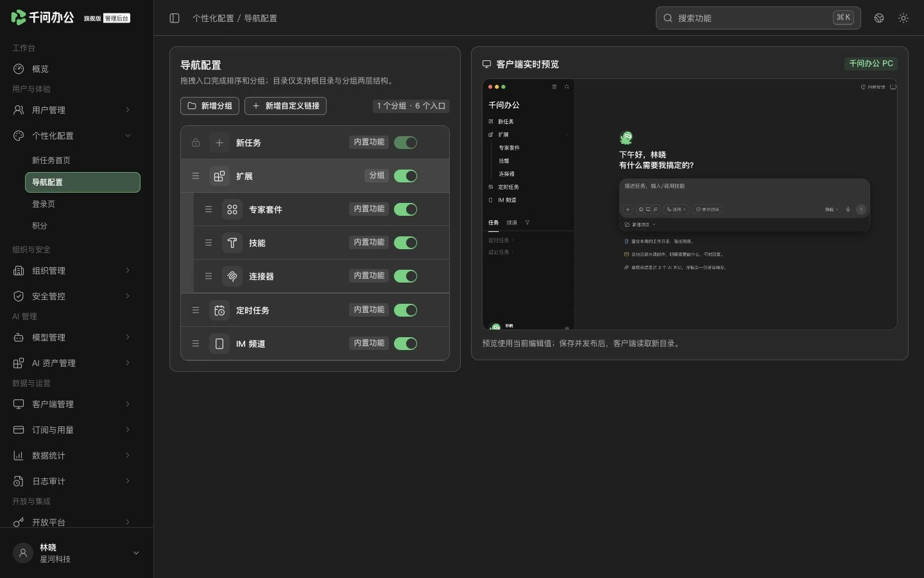Click the 千问办公 logo
The image size is (924, 578).
pos(43,17)
